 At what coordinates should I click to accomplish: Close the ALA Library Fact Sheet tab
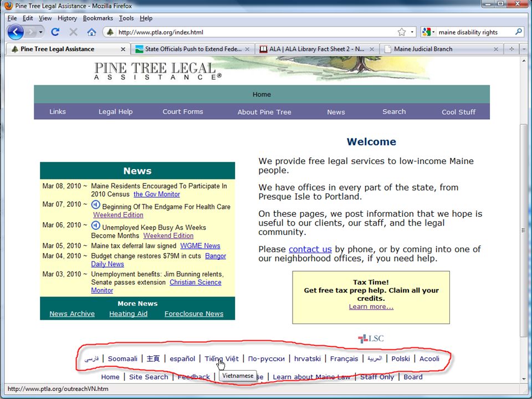[x=372, y=49]
